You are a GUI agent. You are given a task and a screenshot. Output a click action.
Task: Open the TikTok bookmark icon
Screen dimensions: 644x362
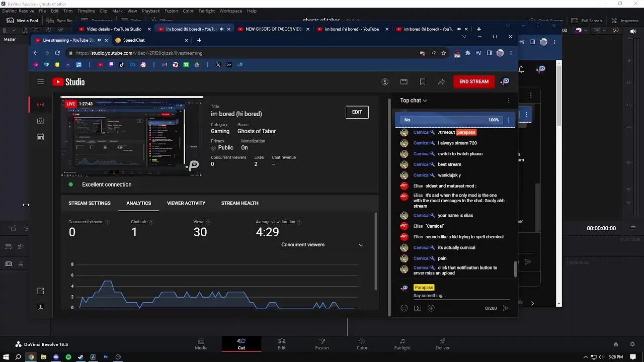[122, 64]
